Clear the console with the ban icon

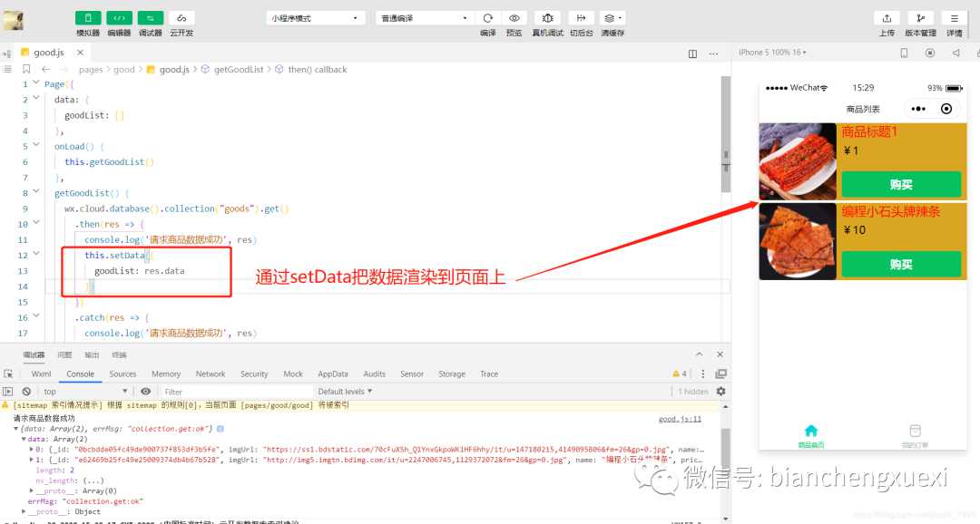click(26, 392)
